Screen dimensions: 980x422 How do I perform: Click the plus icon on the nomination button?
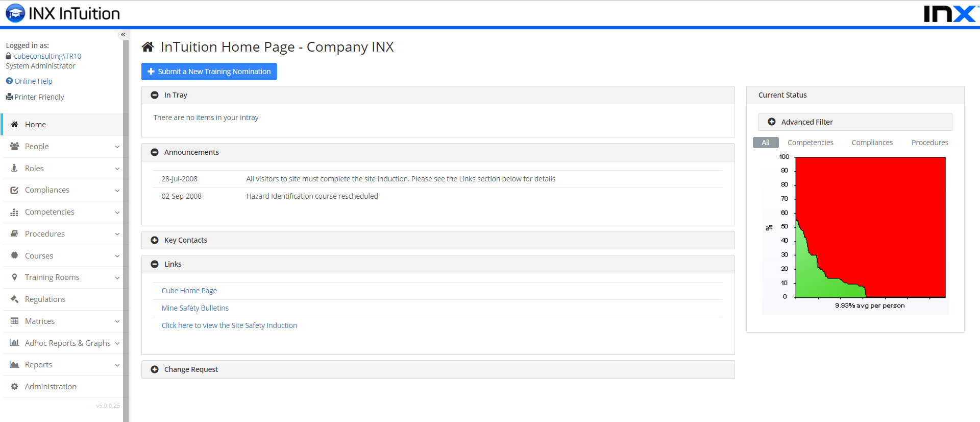[x=151, y=72]
